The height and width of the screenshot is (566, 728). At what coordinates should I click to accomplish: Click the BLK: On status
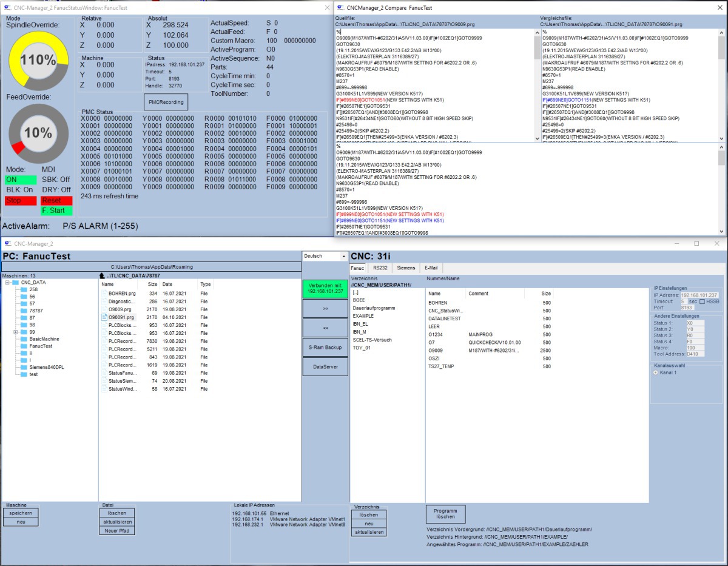coord(19,190)
